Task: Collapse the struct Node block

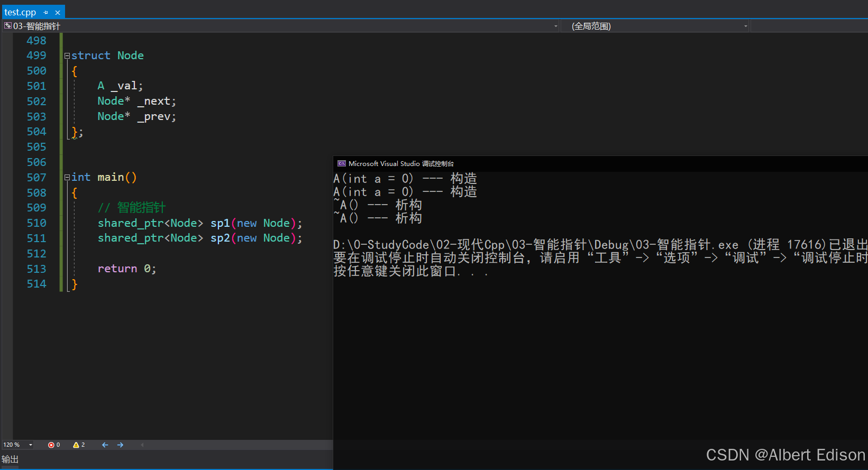Action: click(67, 56)
